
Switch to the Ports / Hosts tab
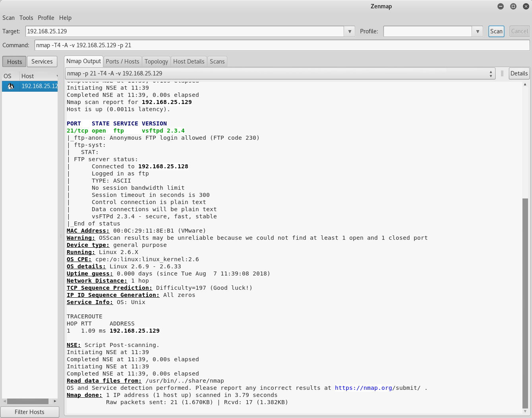[x=122, y=62]
